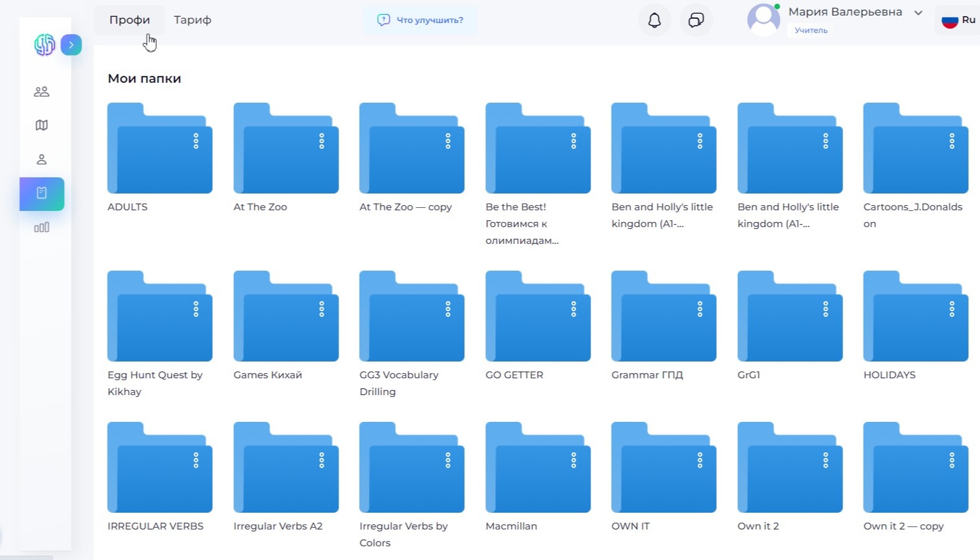
Task: Open three-dot menu on HOLIDAYS folder
Action: [951, 309]
